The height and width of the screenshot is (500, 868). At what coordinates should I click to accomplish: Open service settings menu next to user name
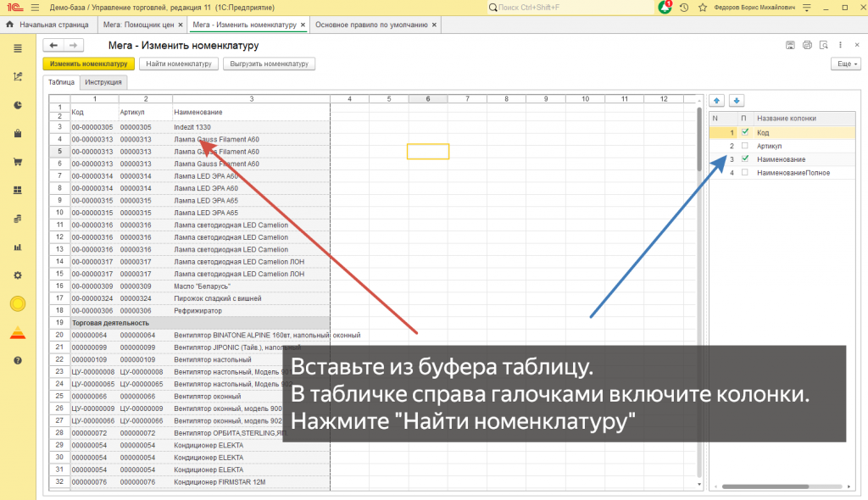807,8
